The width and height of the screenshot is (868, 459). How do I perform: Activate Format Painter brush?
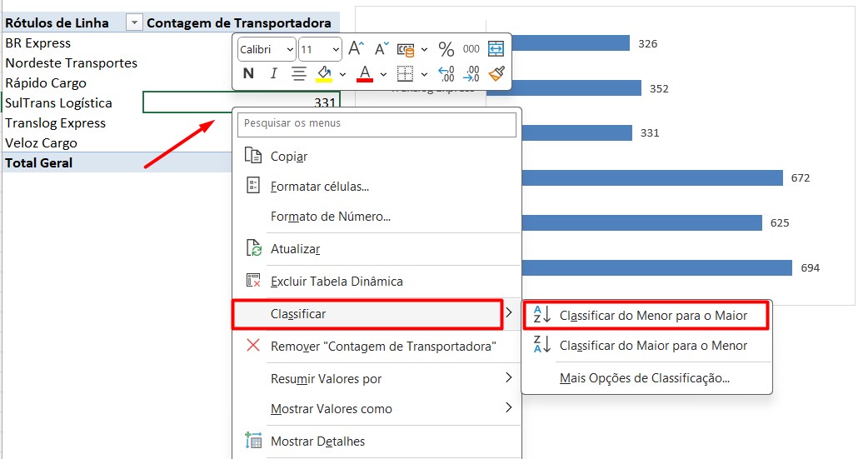pyautogui.click(x=496, y=73)
